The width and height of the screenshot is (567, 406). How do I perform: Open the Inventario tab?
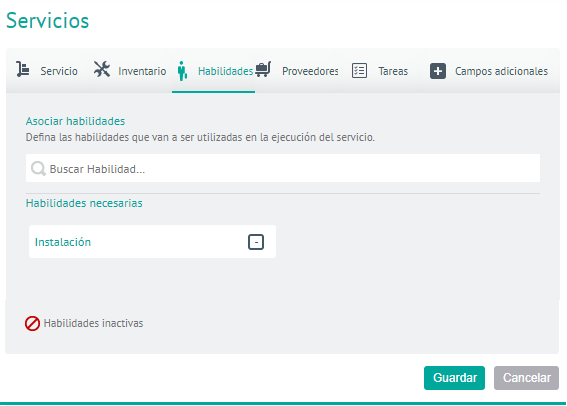pyautogui.click(x=142, y=71)
